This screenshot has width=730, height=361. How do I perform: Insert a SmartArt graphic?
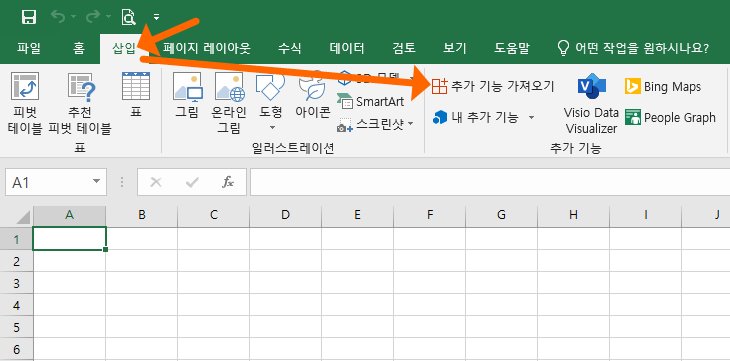click(371, 101)
